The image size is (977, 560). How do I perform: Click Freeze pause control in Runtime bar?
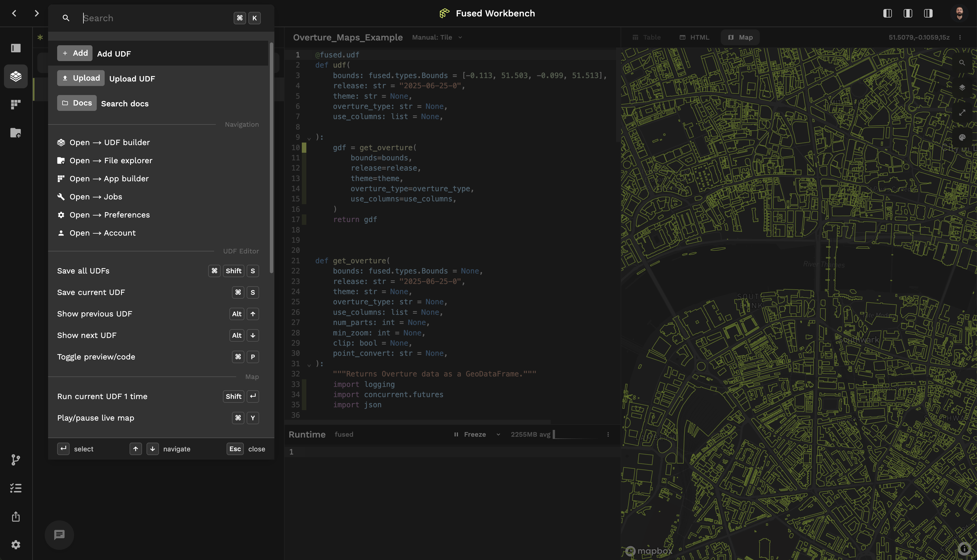coord(470,434)
